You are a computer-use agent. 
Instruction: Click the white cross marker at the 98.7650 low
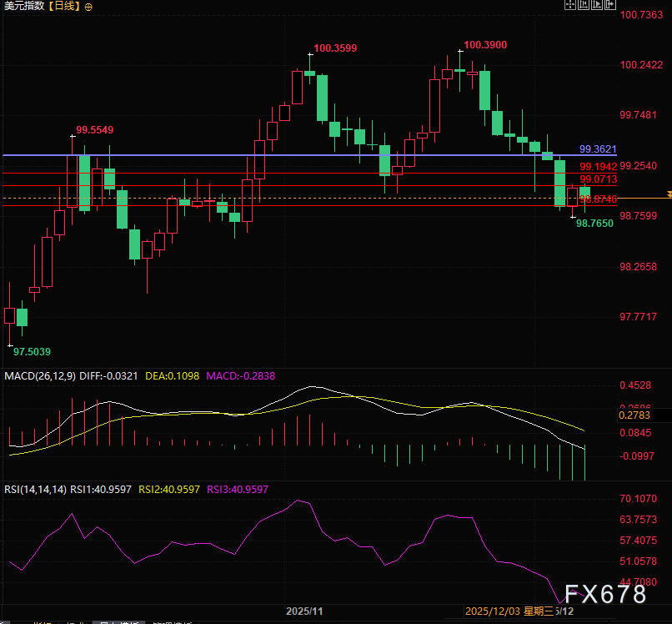(x=573, y=217)
